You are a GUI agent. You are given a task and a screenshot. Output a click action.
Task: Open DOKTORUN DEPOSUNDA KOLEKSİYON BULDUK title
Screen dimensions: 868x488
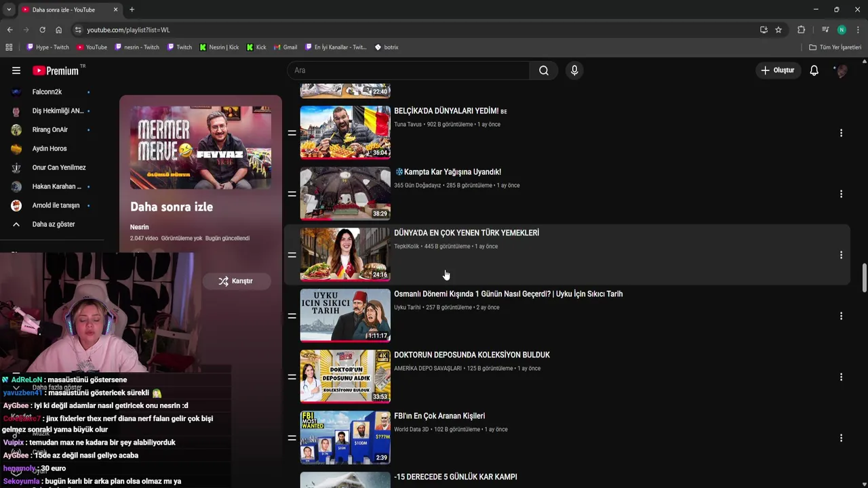coord(472,355)
